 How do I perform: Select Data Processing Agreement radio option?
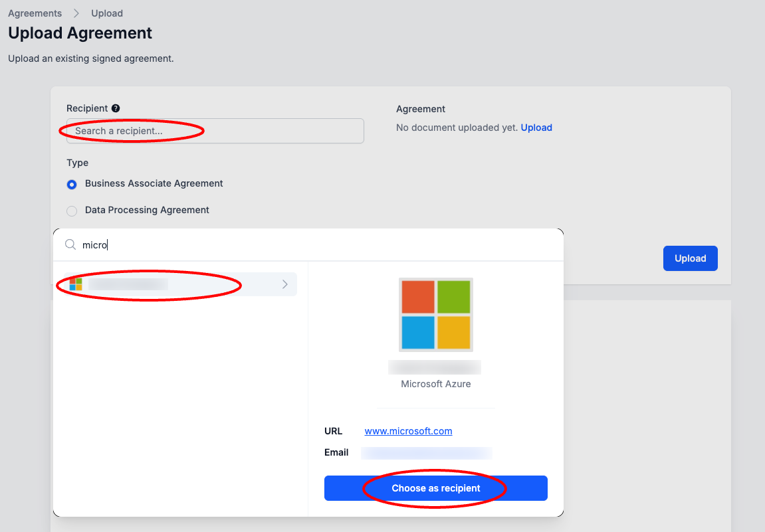[72, 211]
